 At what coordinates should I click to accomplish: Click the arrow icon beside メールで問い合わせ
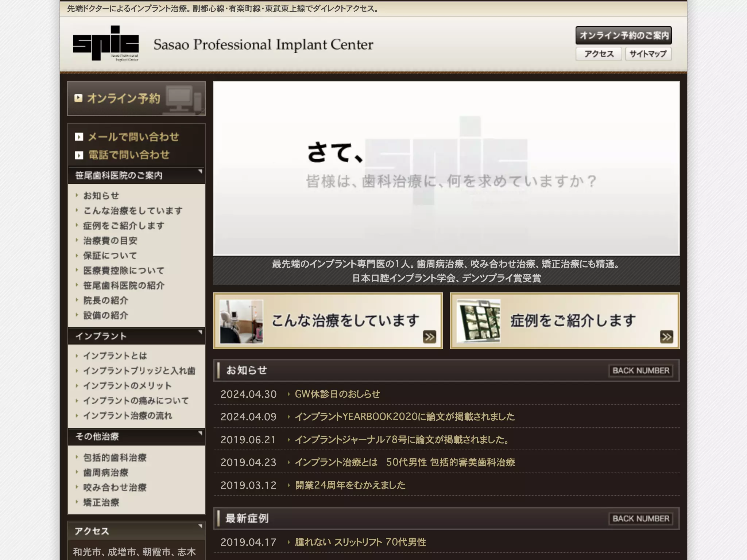click(x=79, y=137)
